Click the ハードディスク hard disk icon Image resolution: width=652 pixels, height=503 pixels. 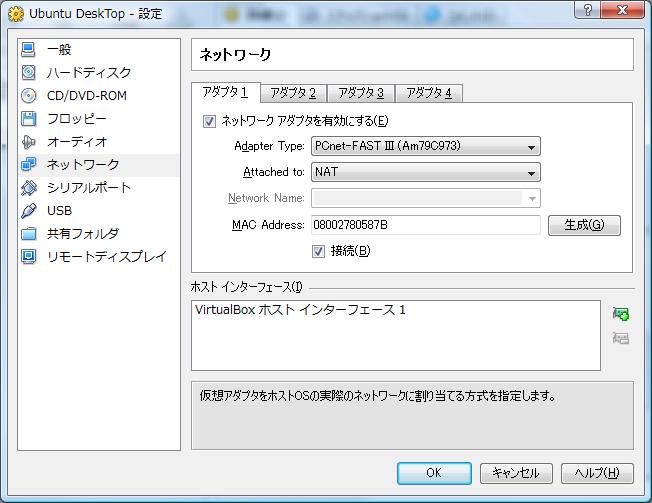click(x=28, y=72)
